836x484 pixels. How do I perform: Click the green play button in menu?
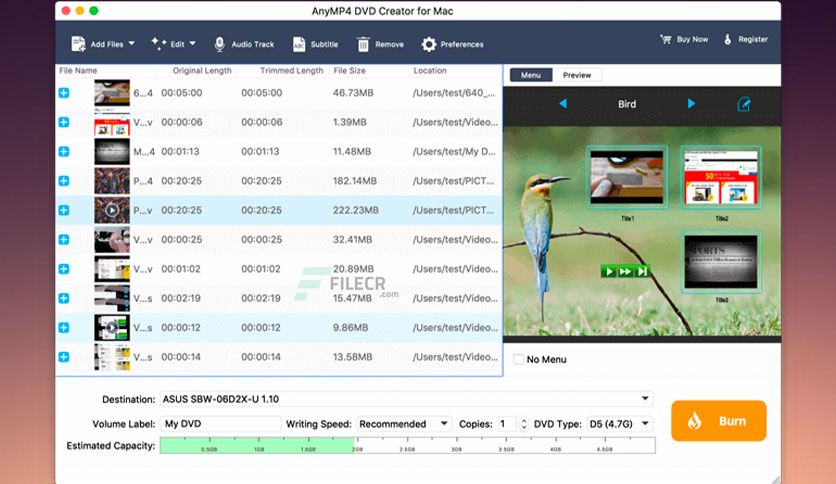(608, 271)
